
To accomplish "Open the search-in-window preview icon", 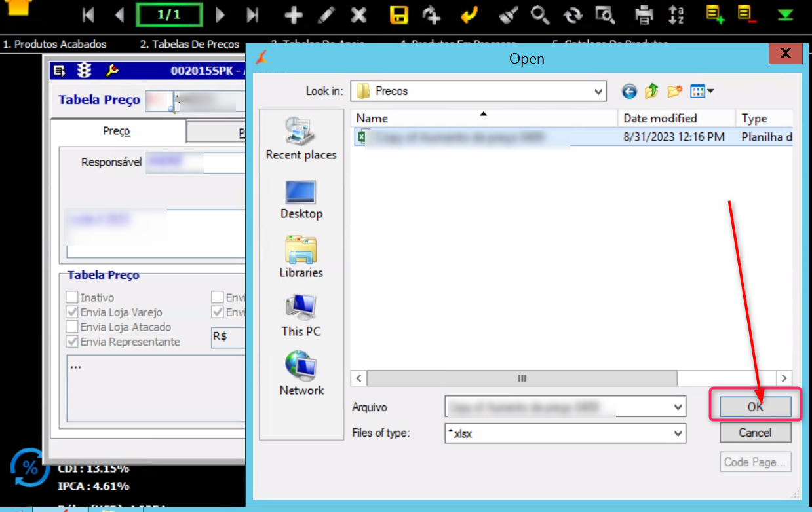I will click(604, 14).
